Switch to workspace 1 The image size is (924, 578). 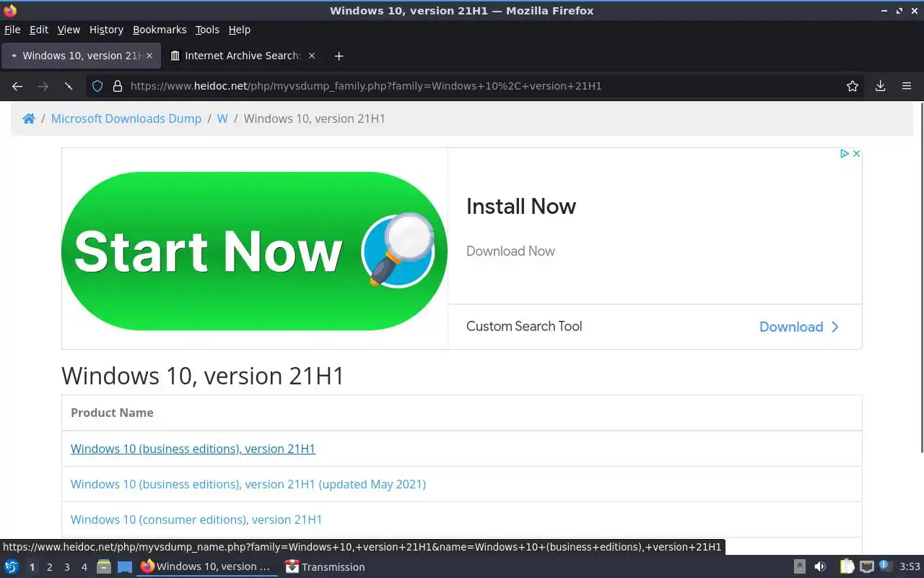pyautogui.click(x=32, y=567)
